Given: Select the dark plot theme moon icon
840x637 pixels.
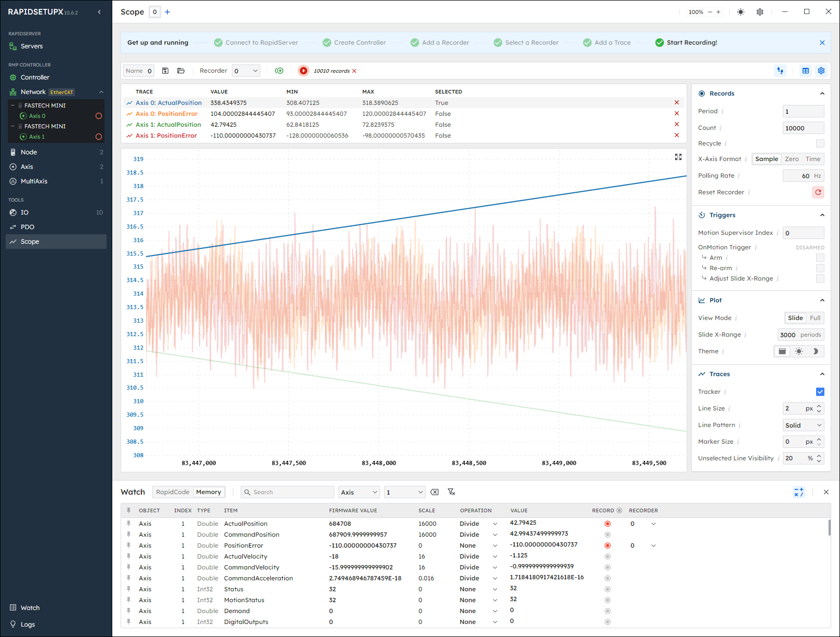Looking at the screenshot, I should click(x=816, y=351).
